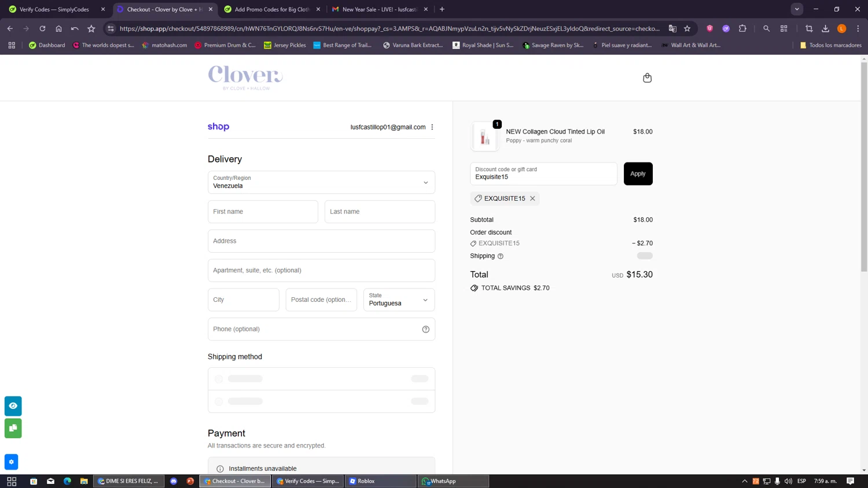Open a new browser tab
The height and width of the screenshot is (488, 868).
coord(442,9)
